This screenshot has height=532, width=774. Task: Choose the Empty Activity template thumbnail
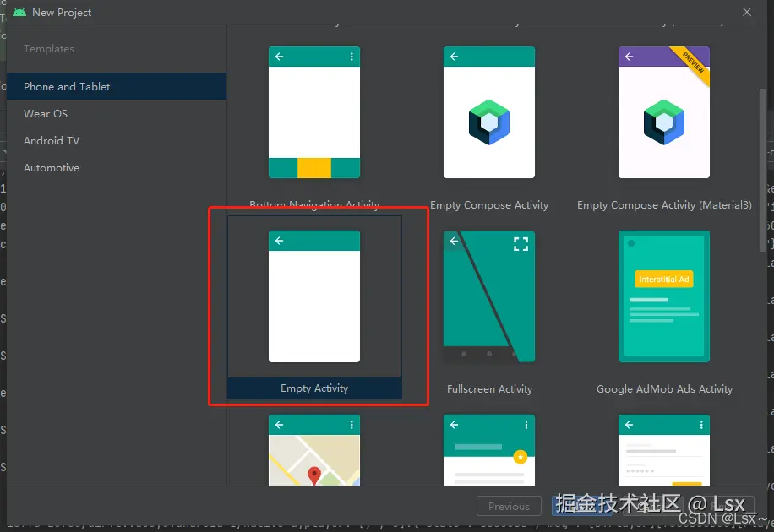tap(314, 296)
